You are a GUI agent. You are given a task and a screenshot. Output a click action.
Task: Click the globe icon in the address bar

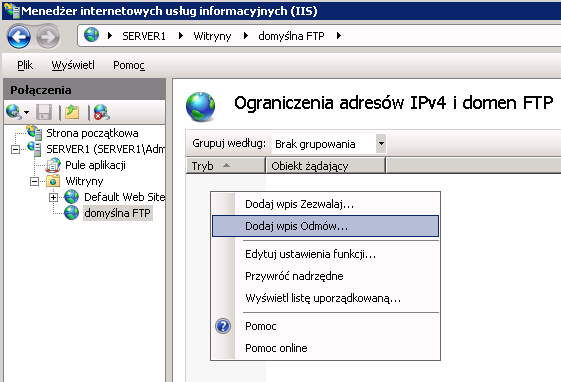click(x=92, y=35)
